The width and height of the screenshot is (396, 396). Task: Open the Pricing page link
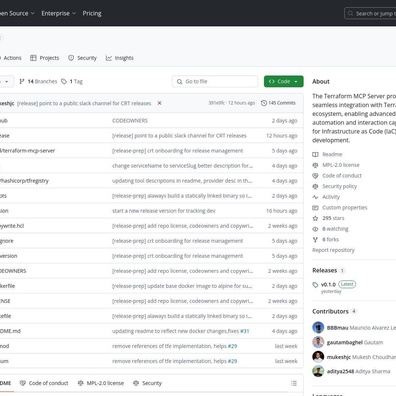pyautogui.click(x=92, y=13)
